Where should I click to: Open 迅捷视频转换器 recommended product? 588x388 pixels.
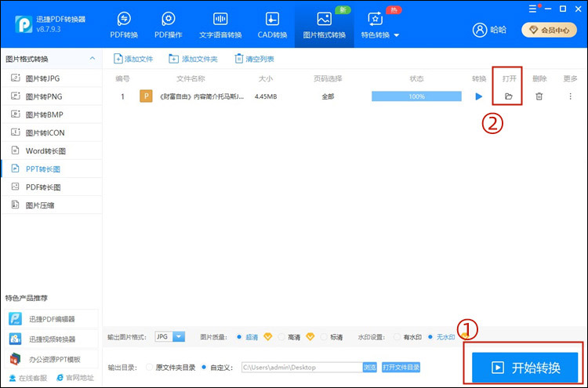[x=52, y=339]
